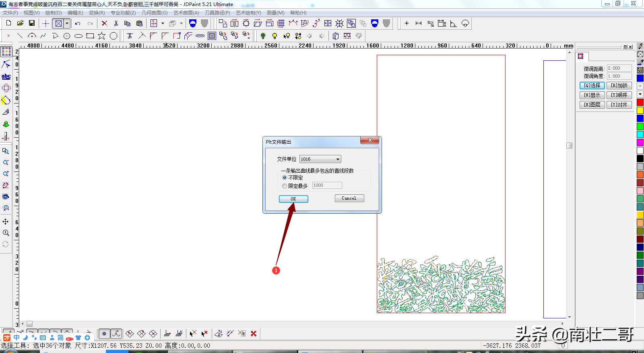
Task: Toggle the overlapping squares group button
Action: (x=351, y=23)
